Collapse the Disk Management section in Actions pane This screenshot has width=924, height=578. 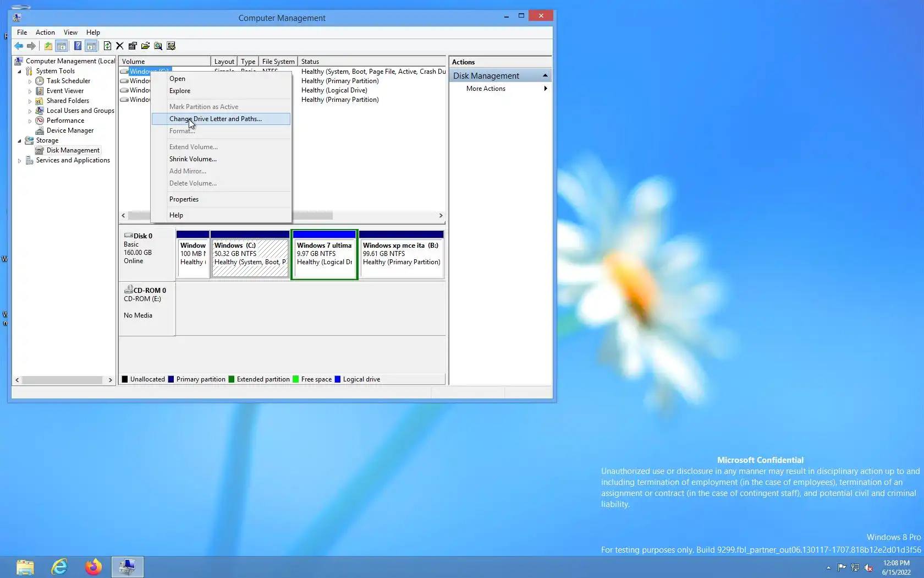pyautogui.click(x=545, y=75)
